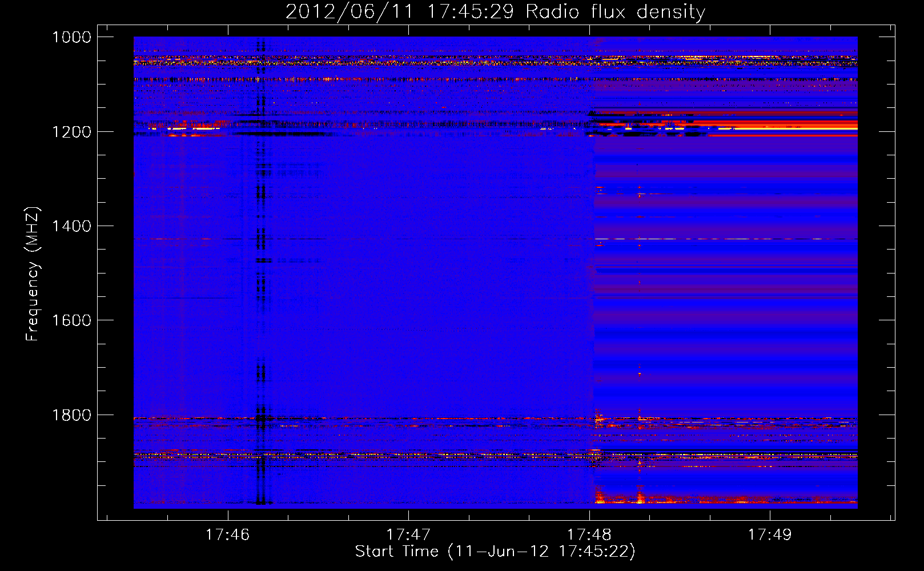Click the "1000" frequency tick label
This screenshot has height=571, width=924.
(x=71, y=37)
